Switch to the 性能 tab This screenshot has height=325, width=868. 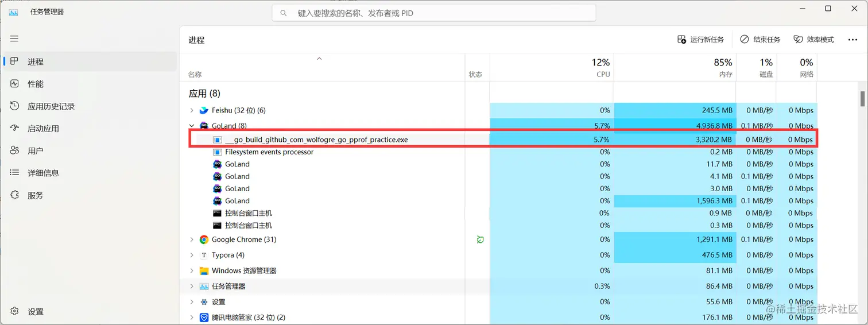pyautogui.click(x=90, y=84)
